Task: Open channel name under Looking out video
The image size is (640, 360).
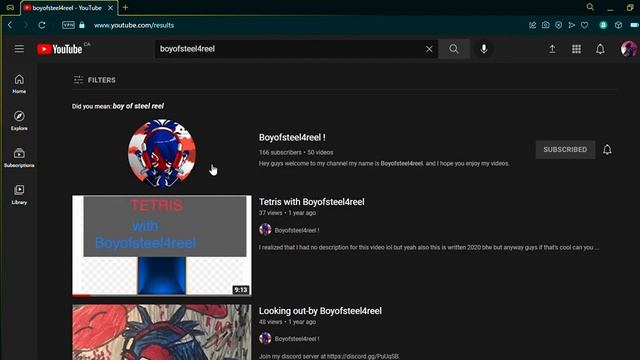Action: (x=297, y=339)
